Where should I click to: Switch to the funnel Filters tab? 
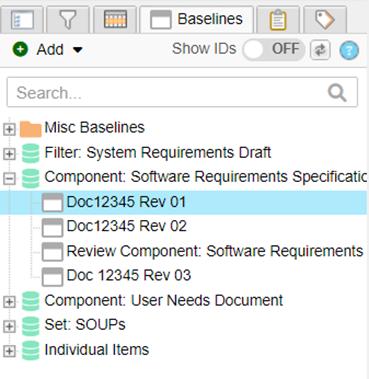[68, 20]
